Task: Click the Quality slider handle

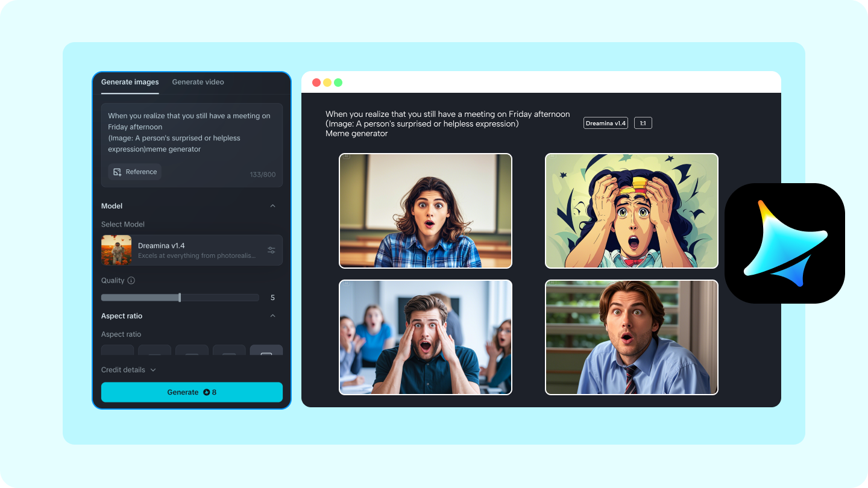Action: (x=179, y=297)
